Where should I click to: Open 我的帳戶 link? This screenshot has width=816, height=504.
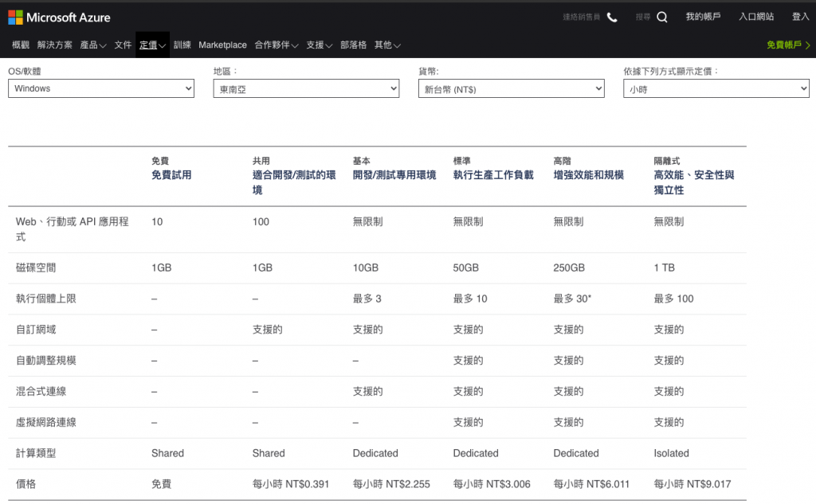[703, 17]
